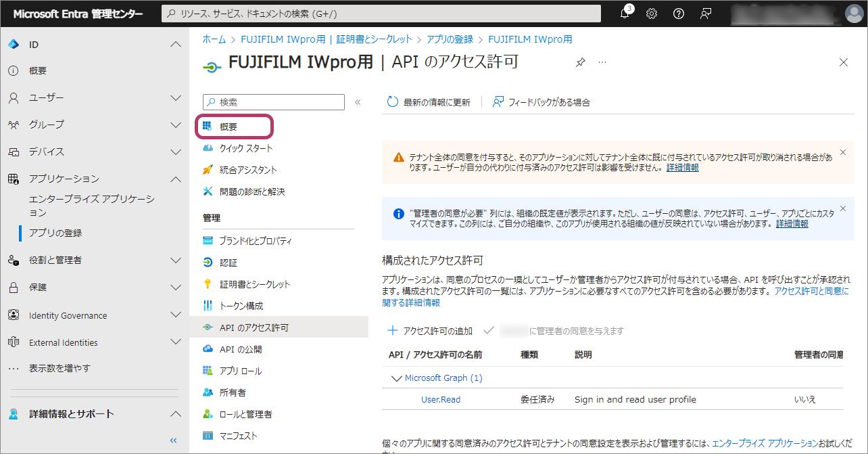Open the notifications bell icon
868x454 pixels.
tap(625, 14)
